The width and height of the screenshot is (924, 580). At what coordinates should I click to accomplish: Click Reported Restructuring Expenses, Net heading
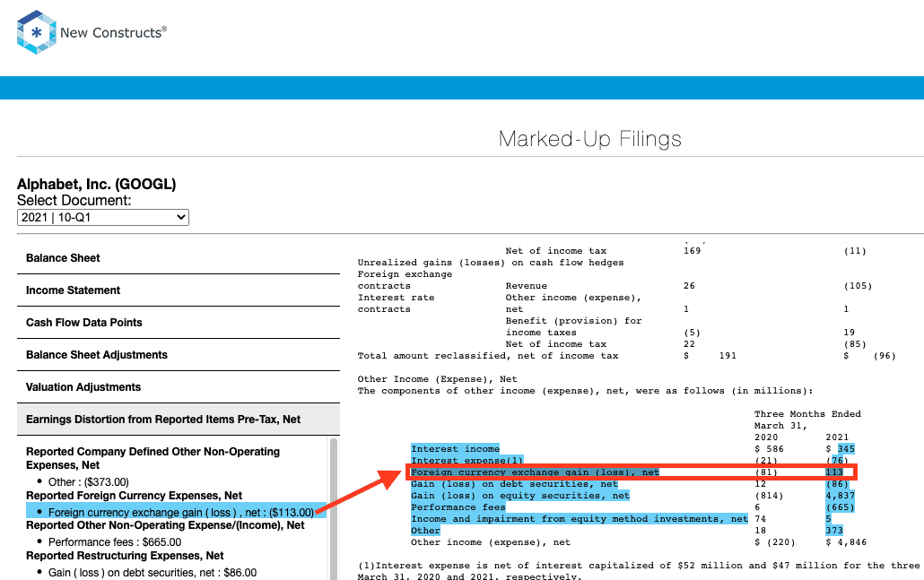(125, 556)
